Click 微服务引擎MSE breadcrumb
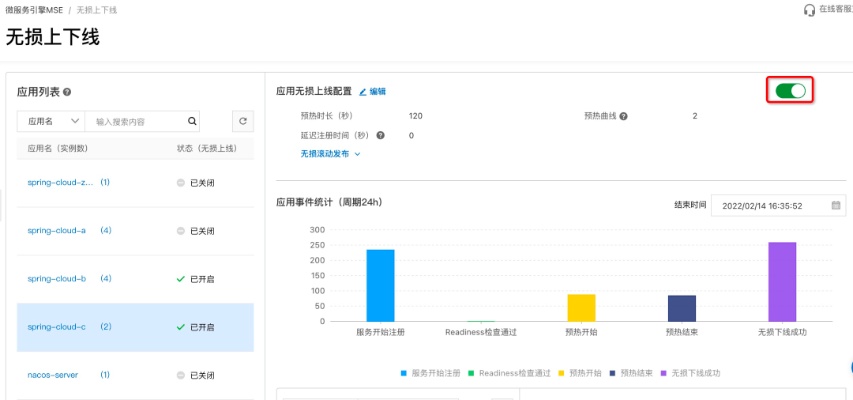 (x=34, y=10)
